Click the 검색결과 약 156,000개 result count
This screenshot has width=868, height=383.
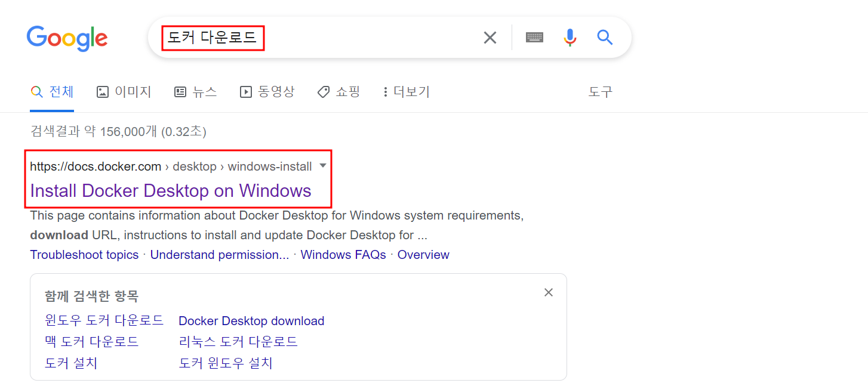118,131
